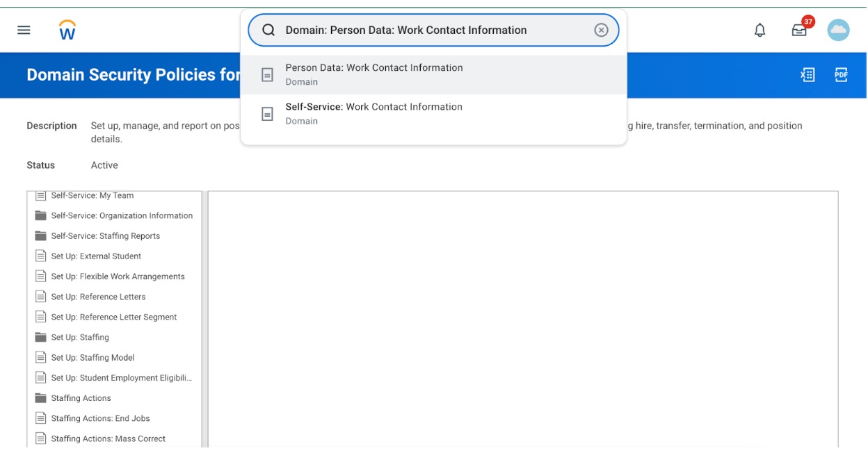Open notifications via the bell icon

click(x=759, y=29)
